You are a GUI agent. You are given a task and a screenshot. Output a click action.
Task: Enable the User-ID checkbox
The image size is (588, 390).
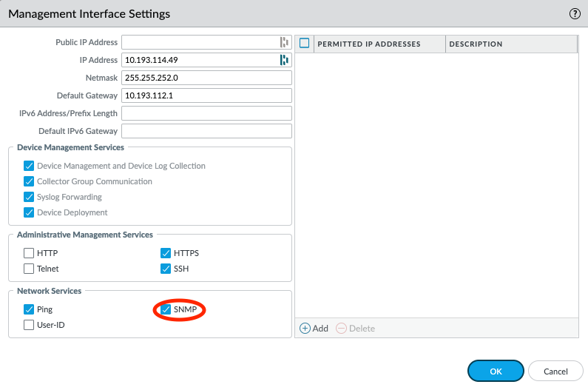(30, 325)
